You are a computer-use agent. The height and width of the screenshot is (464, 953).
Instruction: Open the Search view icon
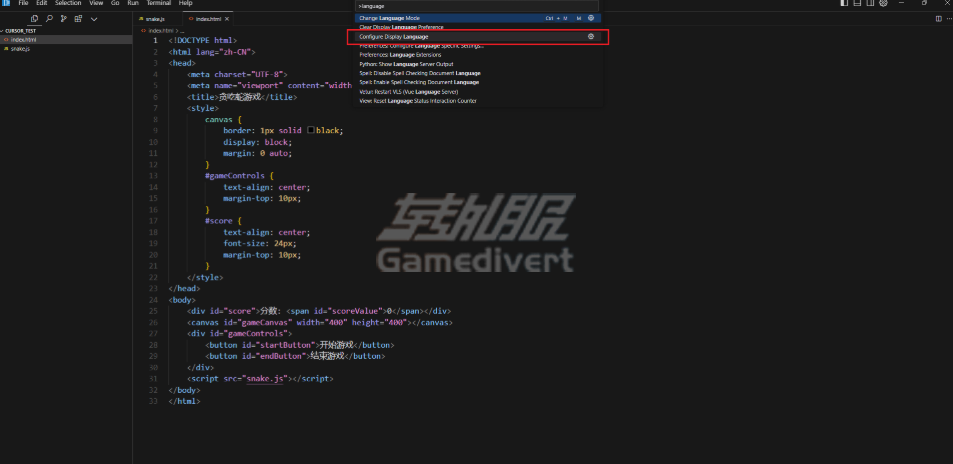50,19
